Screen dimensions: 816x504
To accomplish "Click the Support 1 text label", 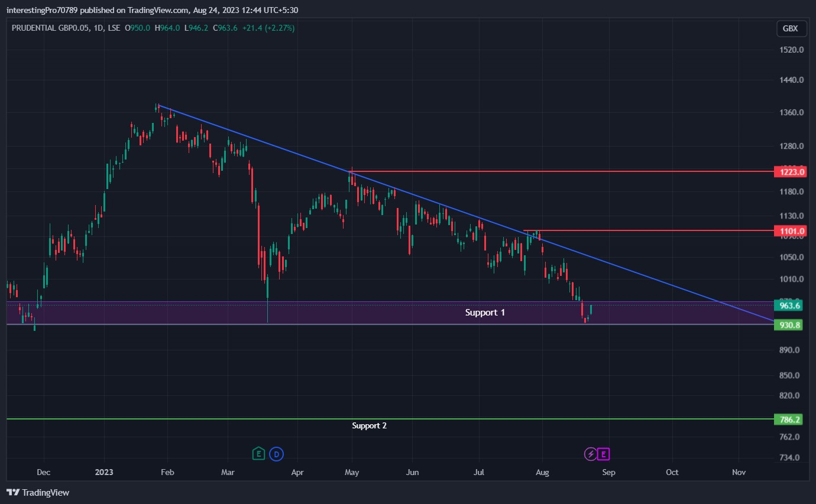I will pyautogui.click(x=485, y=312).
